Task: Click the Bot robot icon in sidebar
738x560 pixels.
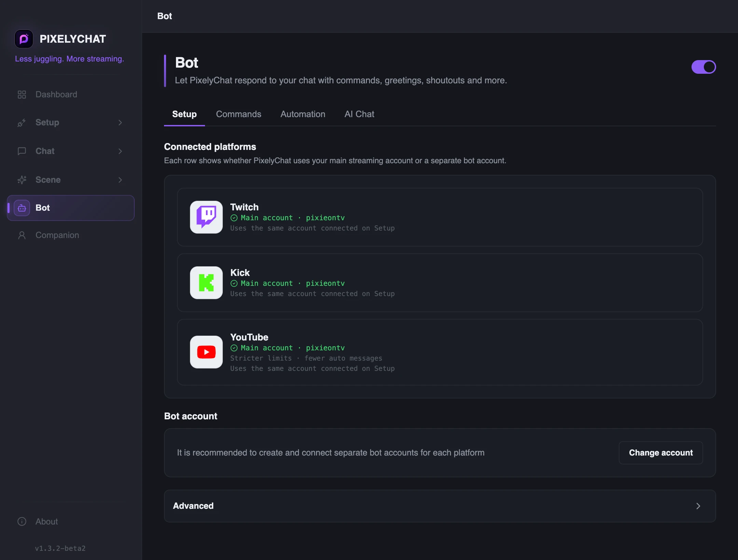Action: [22, 208]
